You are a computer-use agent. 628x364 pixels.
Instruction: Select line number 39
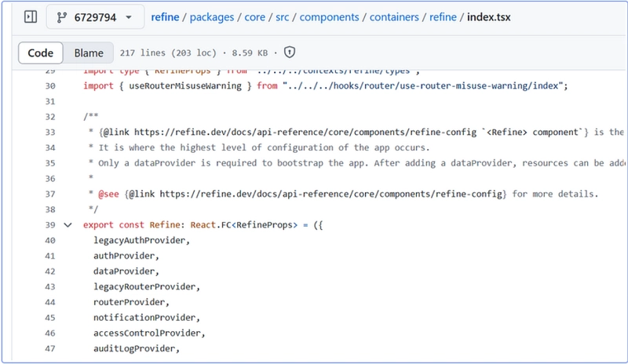(x=50, y=225)
